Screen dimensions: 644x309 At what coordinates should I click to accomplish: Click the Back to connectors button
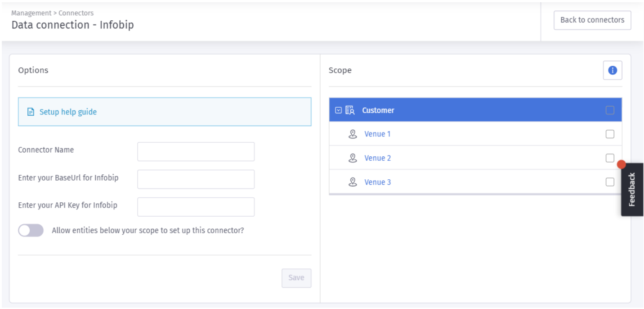click(x=592, y=20)
